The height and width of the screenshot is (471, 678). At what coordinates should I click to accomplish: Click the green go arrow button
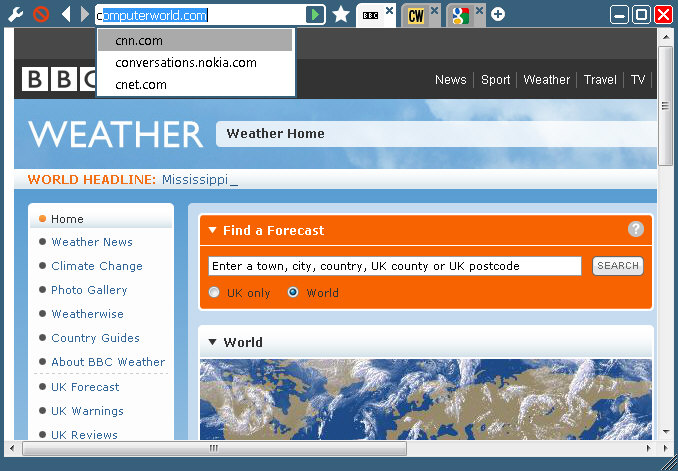pos(315,15)
